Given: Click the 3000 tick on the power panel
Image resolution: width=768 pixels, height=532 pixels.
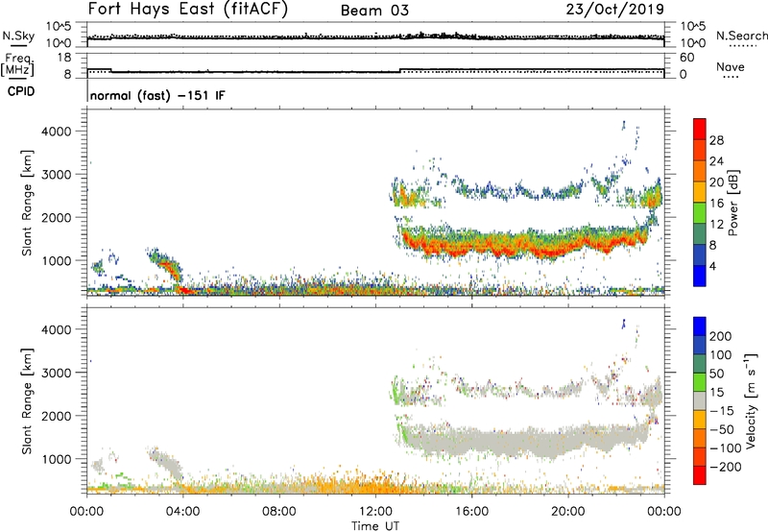Looking at the screenshot, I should click(57, 175).
